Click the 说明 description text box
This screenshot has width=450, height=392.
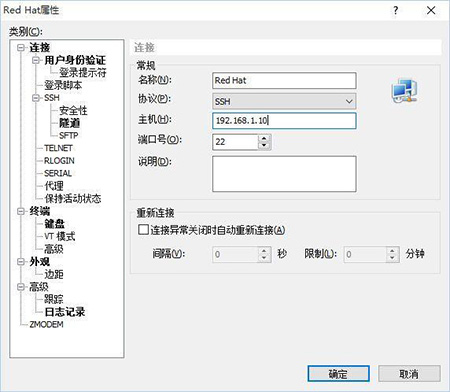click(x=284, y=174)
